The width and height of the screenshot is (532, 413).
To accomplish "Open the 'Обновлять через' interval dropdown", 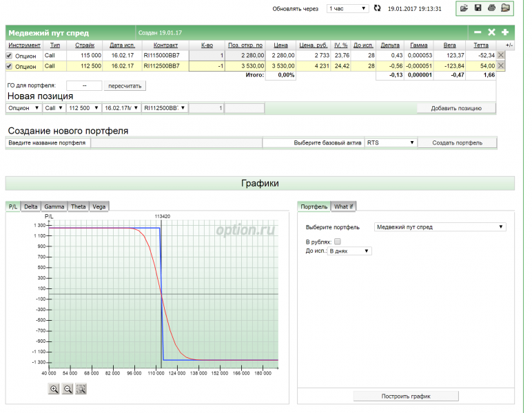I will (347, 8).
